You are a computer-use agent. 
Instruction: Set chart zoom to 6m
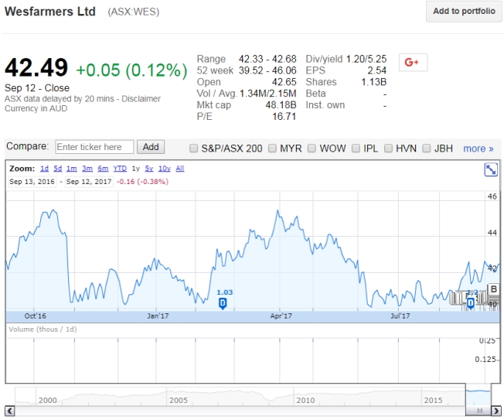click(x=103, y=169)
